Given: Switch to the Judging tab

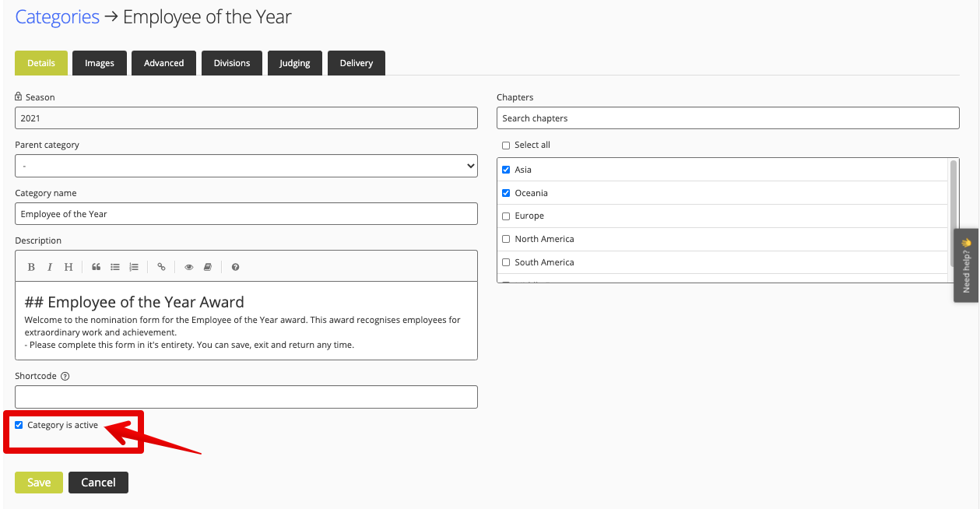Looking at the screenshot, I should [294, 62].
